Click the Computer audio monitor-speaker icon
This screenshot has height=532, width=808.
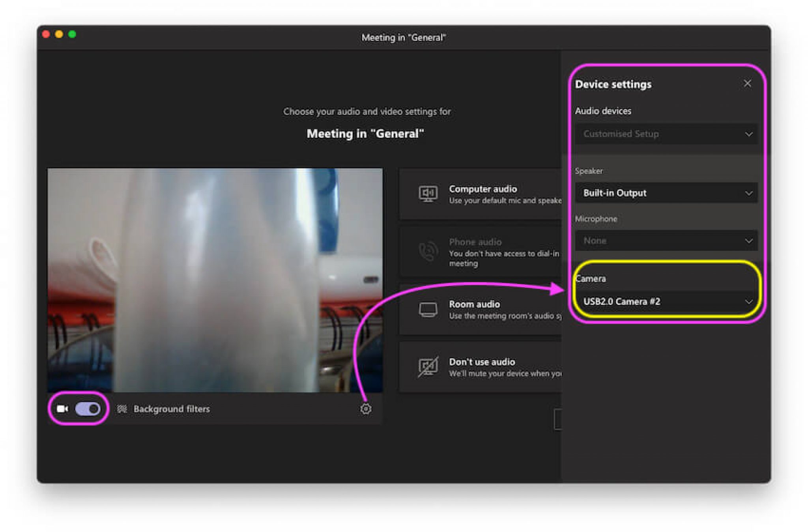pos(428,194)
